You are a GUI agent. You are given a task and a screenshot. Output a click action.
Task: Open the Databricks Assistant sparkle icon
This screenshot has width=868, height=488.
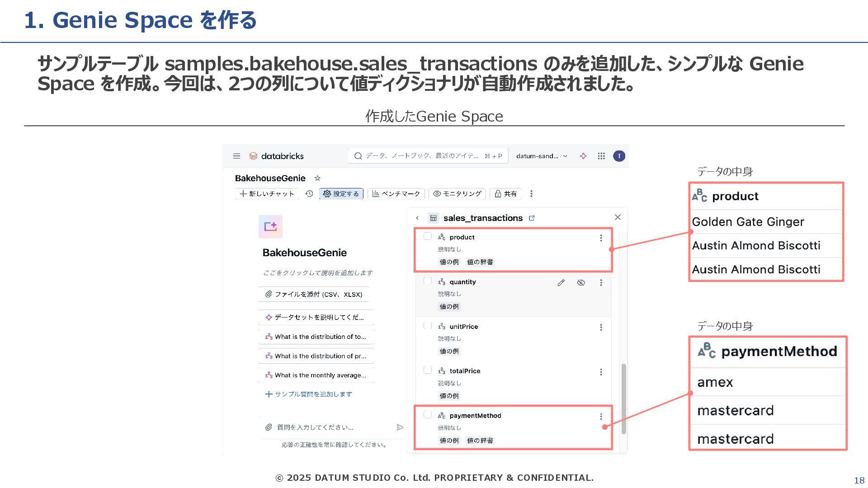click(583, 156)
